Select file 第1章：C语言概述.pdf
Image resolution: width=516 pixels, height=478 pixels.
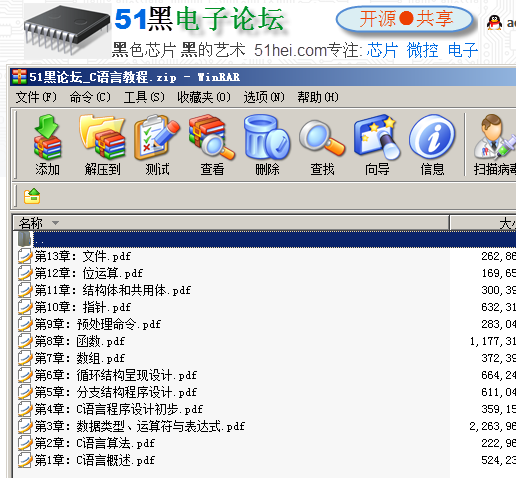click(95, 460)
